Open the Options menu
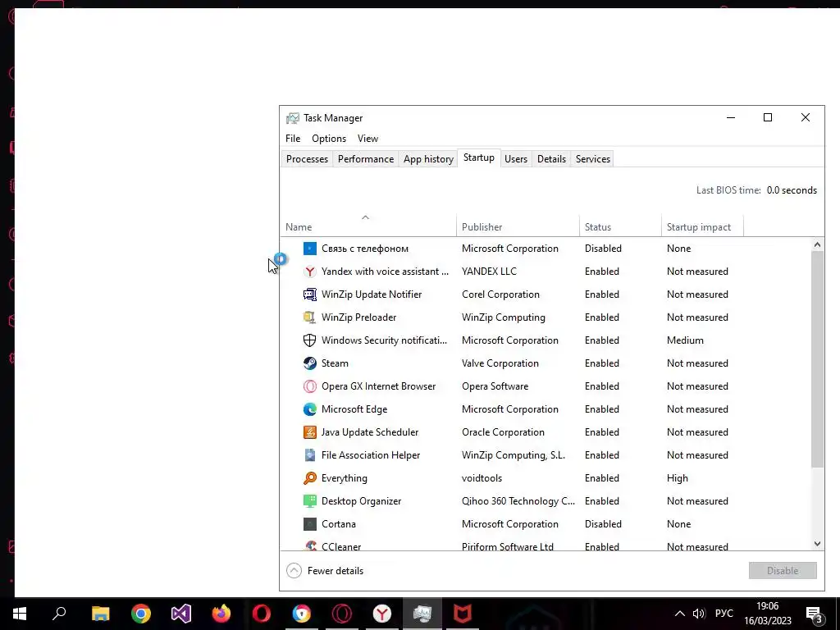 329,139
